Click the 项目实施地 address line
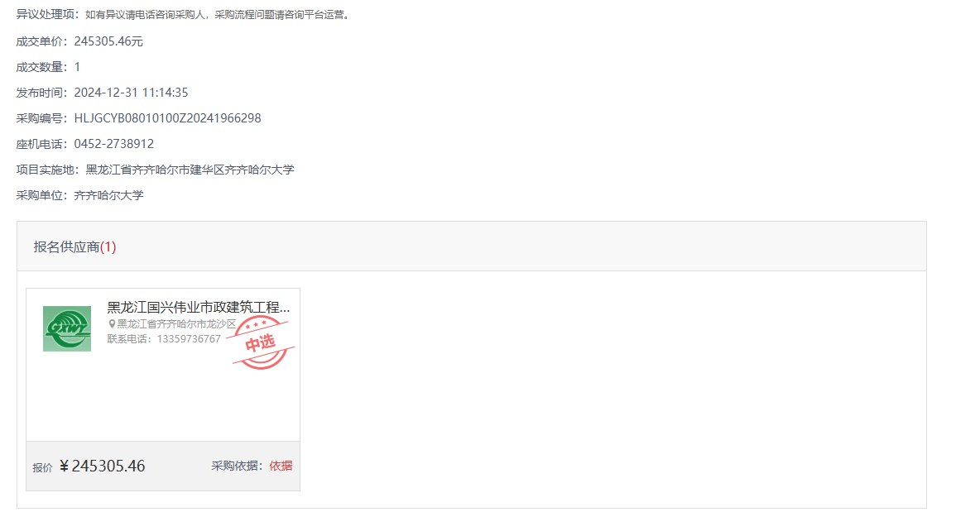This screenshot has height=531, width=980. point(155,170)
